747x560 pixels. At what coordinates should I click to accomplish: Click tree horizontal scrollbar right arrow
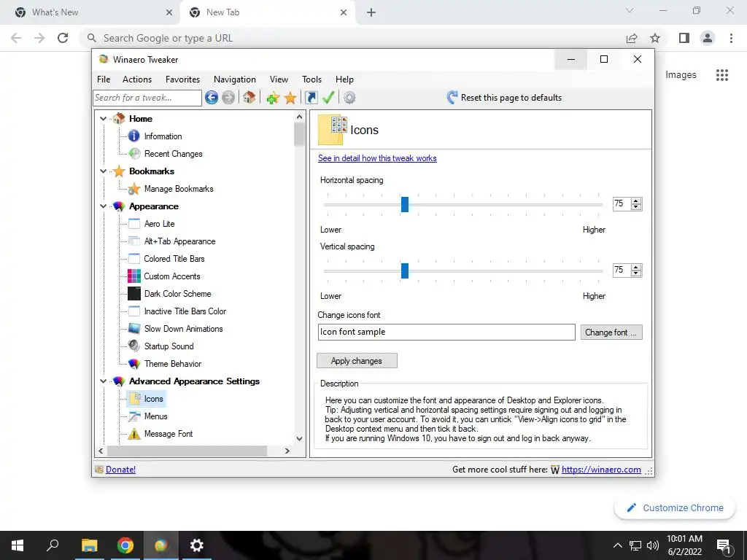[x=287, y=451]
